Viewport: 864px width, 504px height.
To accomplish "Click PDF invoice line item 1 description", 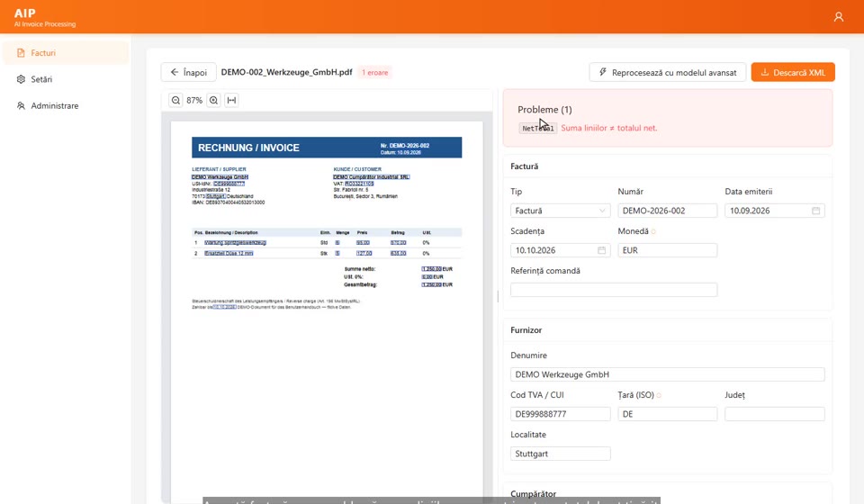I will pos(235,242).
